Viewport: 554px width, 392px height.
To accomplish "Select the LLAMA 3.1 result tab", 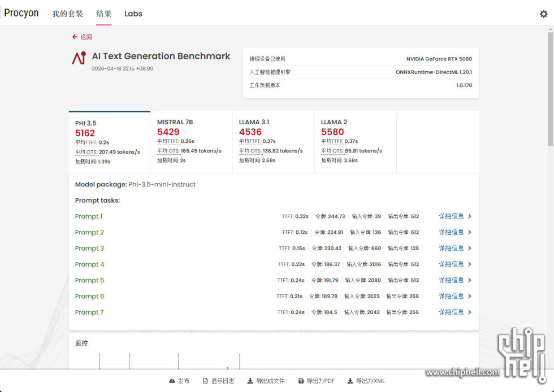I will [274, 142].
